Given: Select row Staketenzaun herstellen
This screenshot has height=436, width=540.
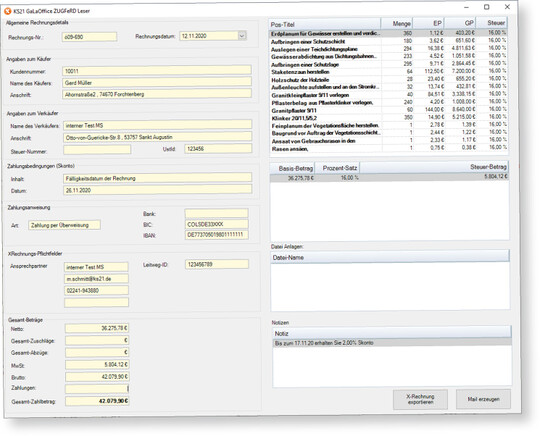Looking at the screenshot, I should (388, 72).
